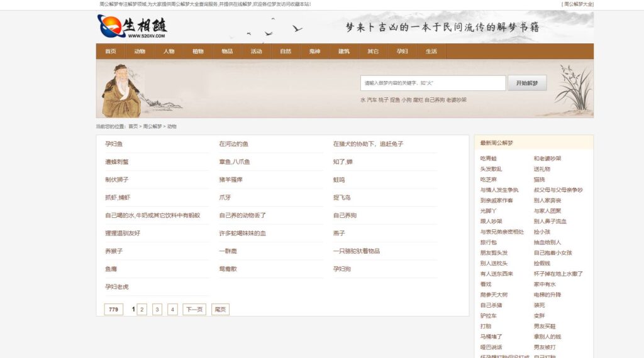Open the 章鱼,八爪鱼 dream entry
The height and width of the screenshot is (358, 644).
234,161
